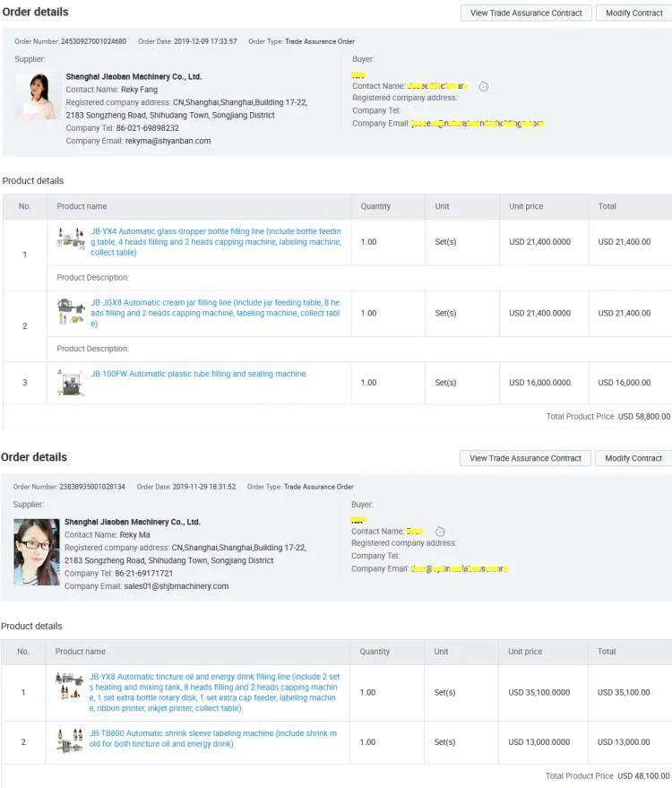Click View Trade Assurance Contract in second order
672x788 pixels.
tap(525, 458)
